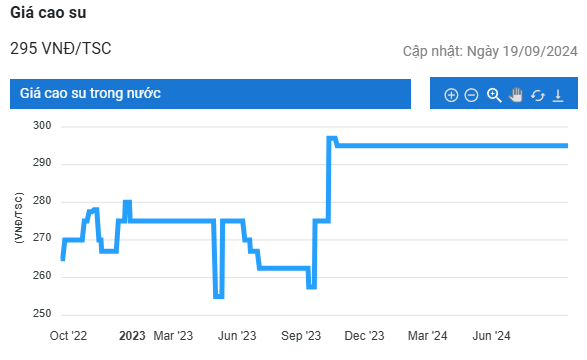Click the Giá cao su heading
The image size is (587, 360).
tap(48, 13)
